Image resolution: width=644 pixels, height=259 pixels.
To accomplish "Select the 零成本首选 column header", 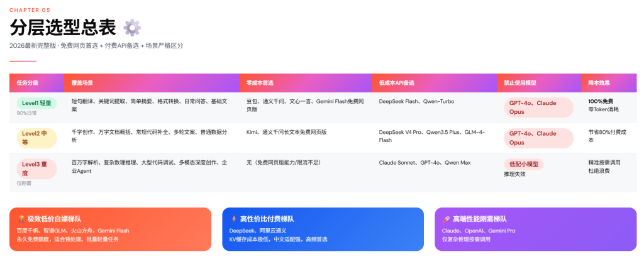I will click(306, 83).
